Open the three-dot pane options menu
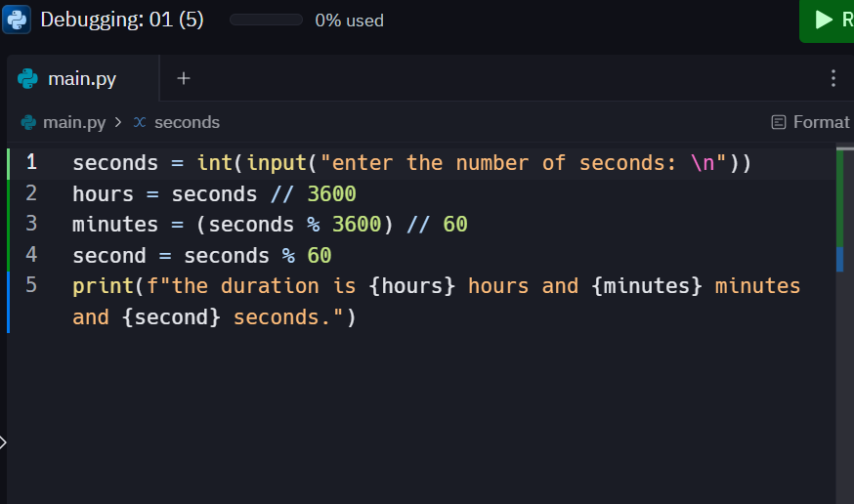854x504 pixels. pos(833,78)
